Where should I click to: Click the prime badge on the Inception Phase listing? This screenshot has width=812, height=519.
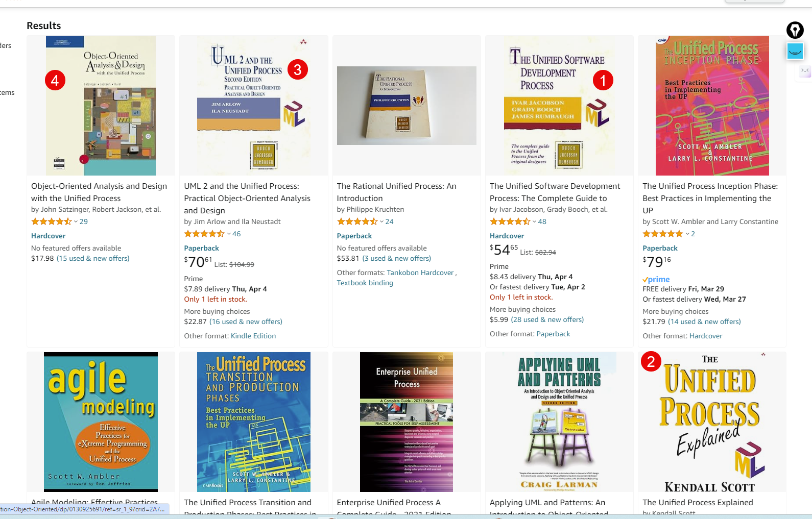point(656,279)
